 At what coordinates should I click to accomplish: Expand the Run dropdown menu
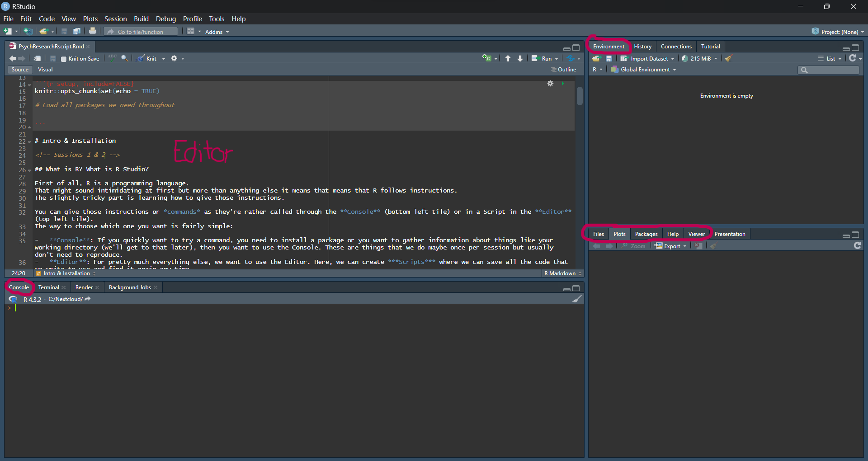557,59
